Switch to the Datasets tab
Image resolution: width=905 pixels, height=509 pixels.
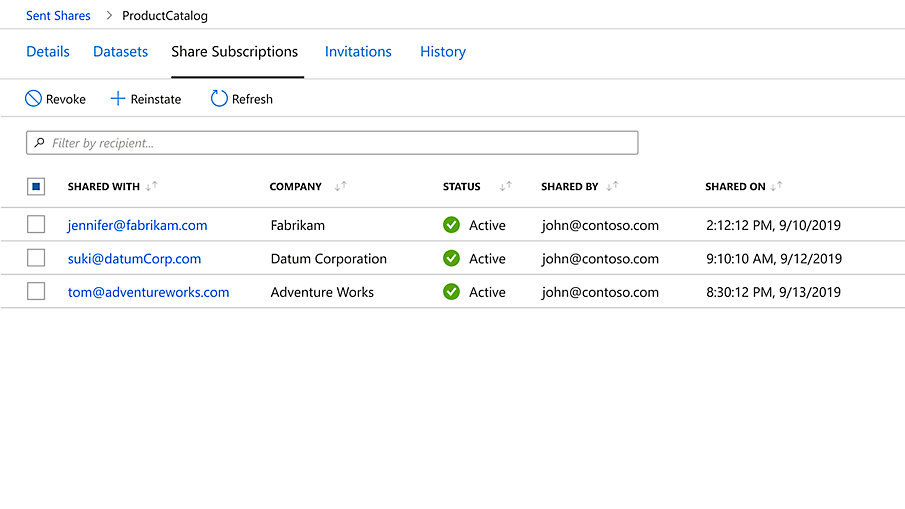tap(120, 52)
